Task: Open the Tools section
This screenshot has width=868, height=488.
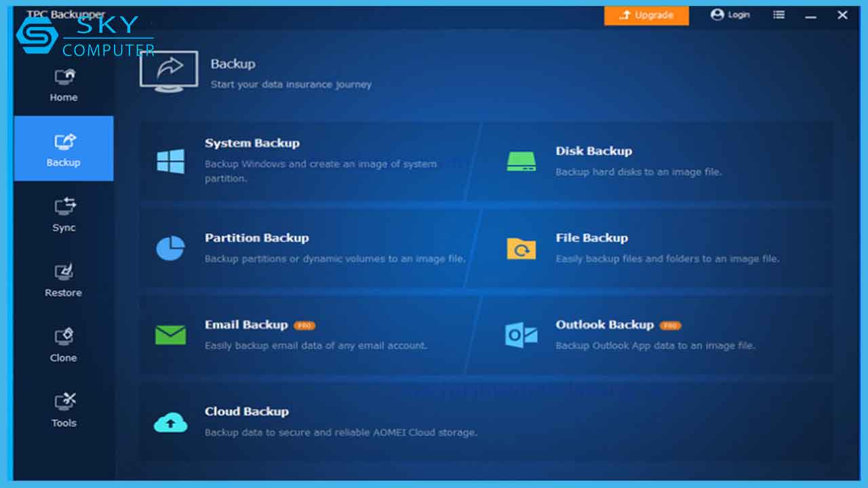Action: (x=64, y=409)
